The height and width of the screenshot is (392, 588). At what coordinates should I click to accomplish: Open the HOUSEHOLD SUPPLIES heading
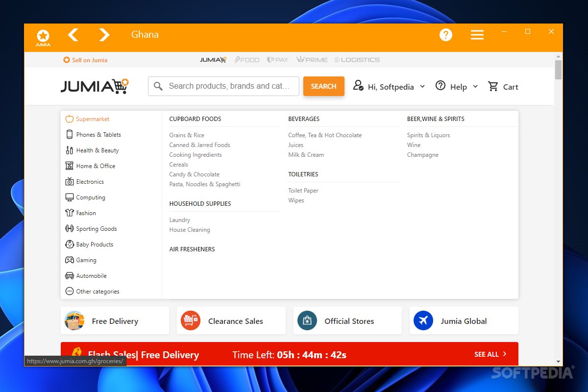pos(200,204)
